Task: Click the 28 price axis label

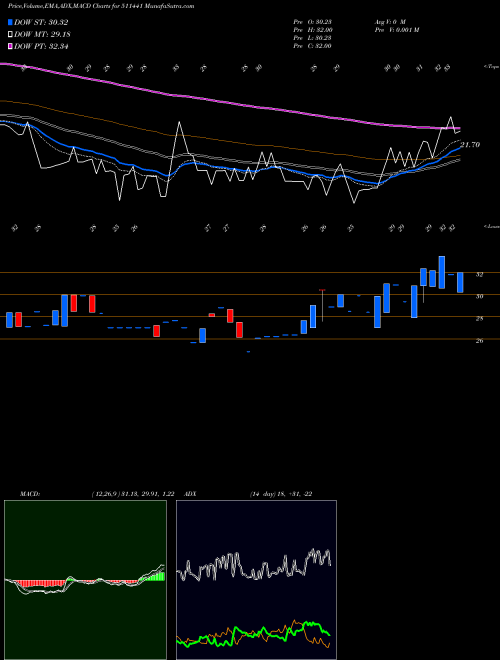Action: click(x=479, y=319)
